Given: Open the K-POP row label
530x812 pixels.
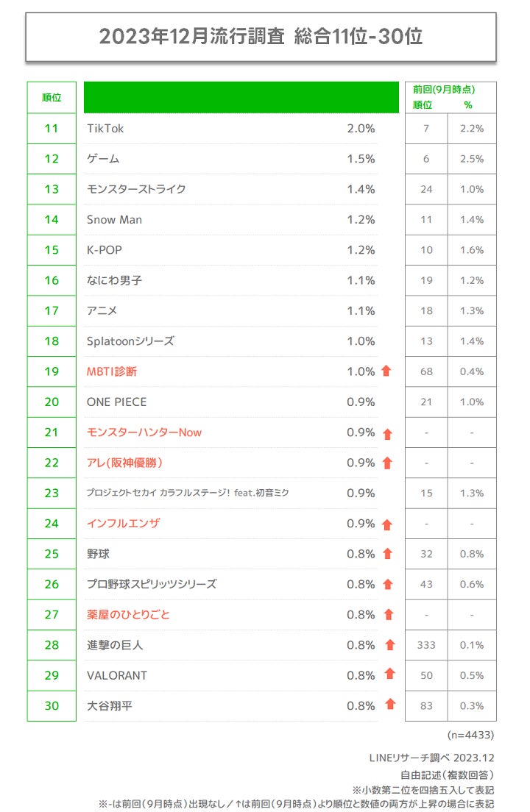Looking at the screenshot, I should 104,250.
